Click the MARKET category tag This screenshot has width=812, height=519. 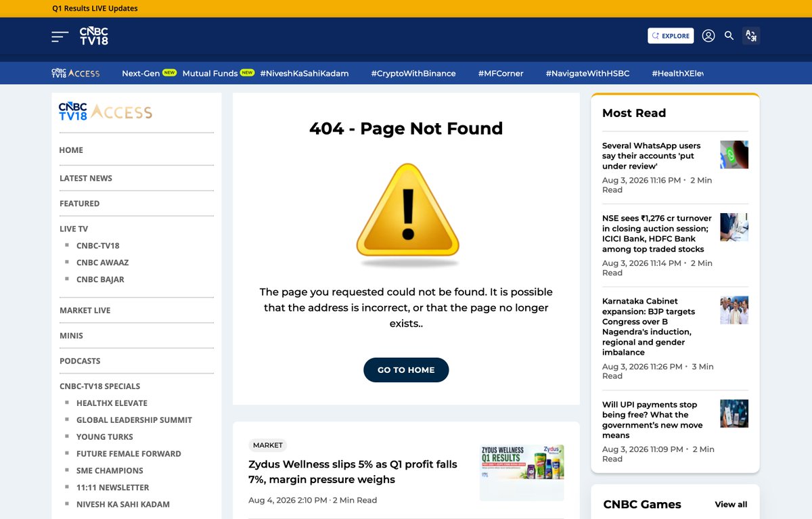tap(267, 445)
